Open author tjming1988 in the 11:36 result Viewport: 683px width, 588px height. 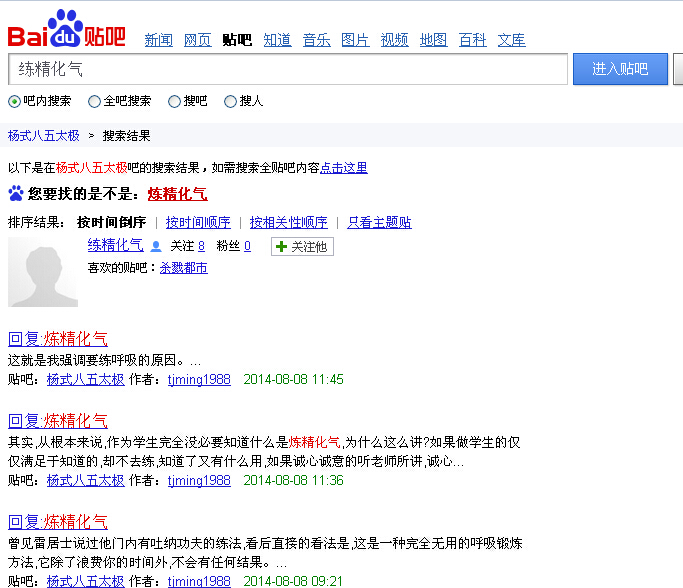click(x=199, y=480)
